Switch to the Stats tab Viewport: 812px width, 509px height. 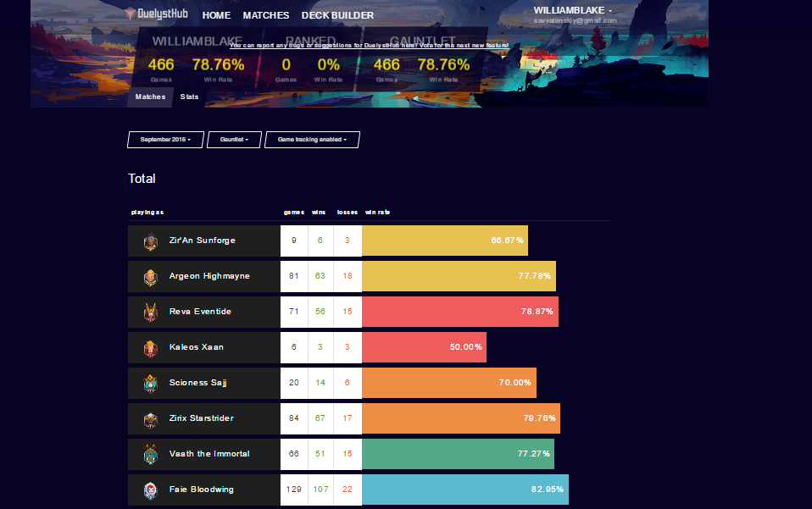pos(190,97)
